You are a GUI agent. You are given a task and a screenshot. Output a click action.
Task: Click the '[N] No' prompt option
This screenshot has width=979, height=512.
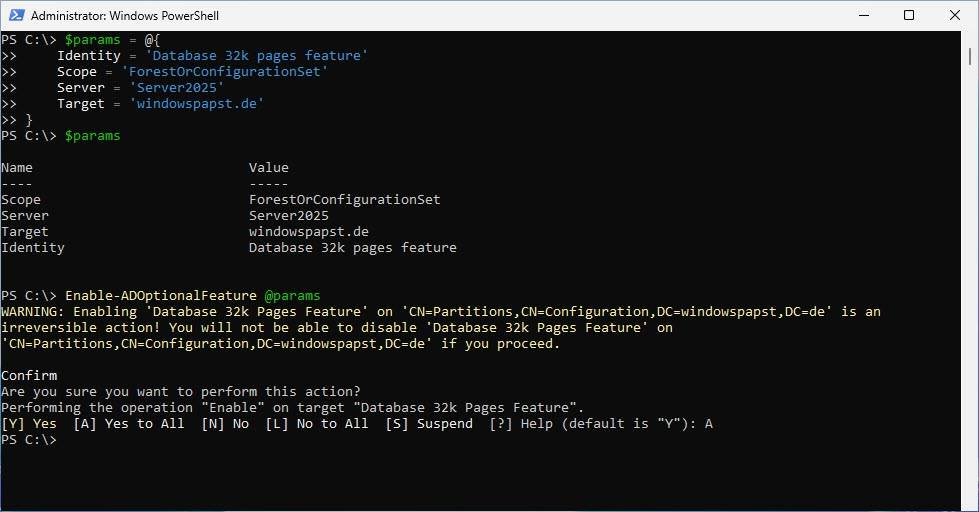(x=225, y=424)
